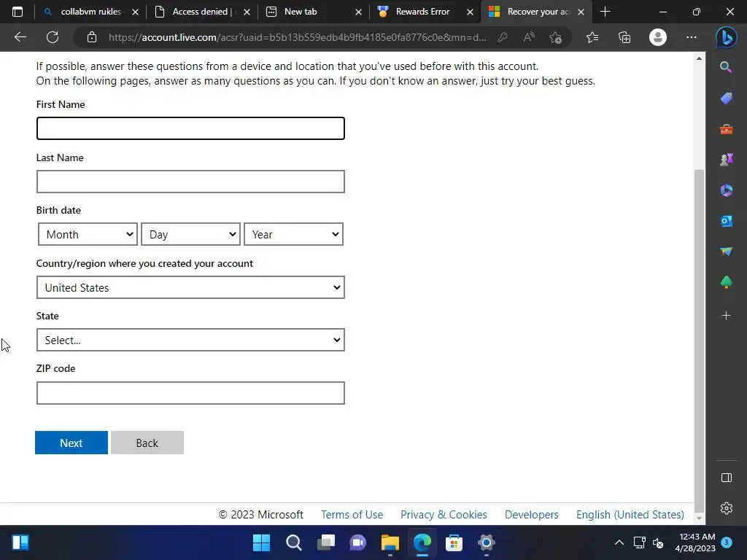This screenshot has width=747, height=560.
Task: Show hidden system tray icons chevron
Action: coord(619,542)
